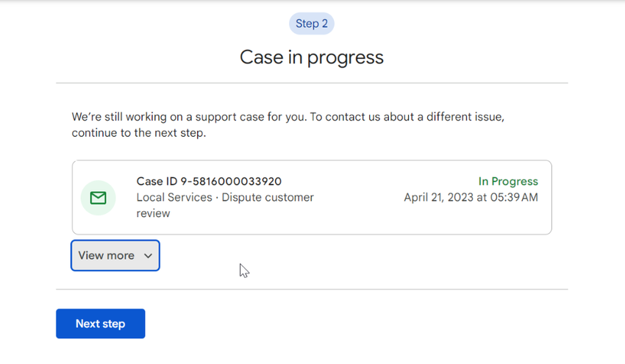Click the word review in the case card
The height and width of the screenshot is (364, 625).
[x=153, y=213]
